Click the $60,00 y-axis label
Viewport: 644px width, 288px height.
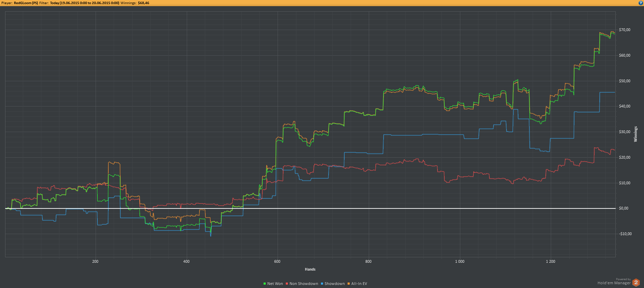click(x=625, y=55)
